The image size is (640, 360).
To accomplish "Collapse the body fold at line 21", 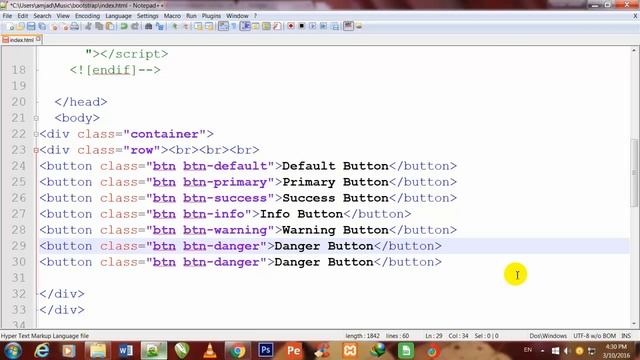I will coord(36,118).
